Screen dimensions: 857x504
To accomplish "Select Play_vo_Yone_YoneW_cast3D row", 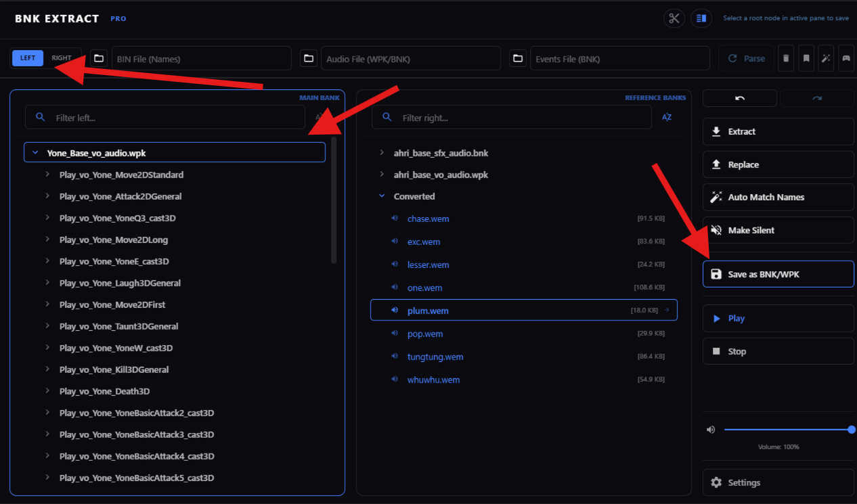I will 175,348.
